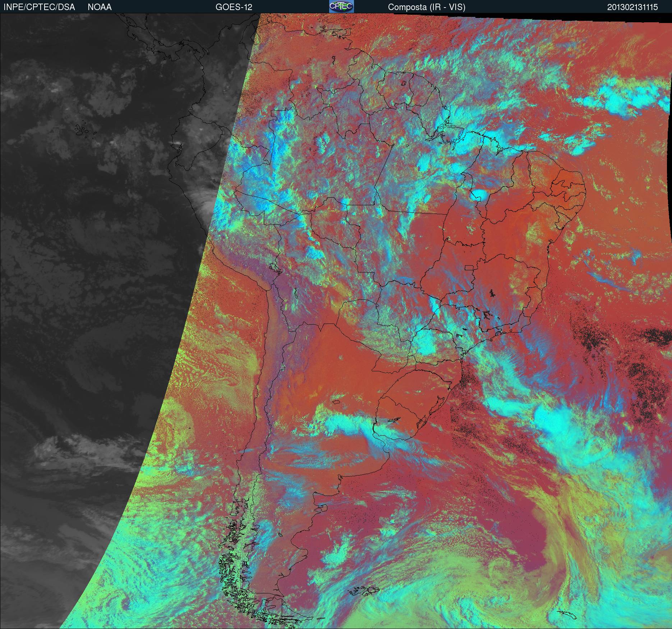The height and width of the screenshot is (629, 672).
Task: Click the NOAA label in the header
Action: (x=100, y=7)
